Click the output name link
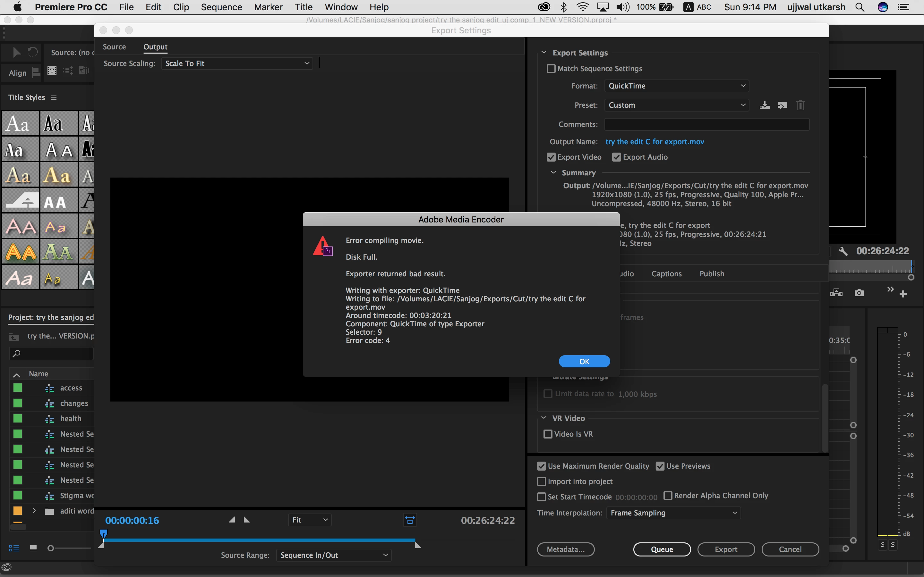Screen dimensions: 924x577 pos(654,142)
